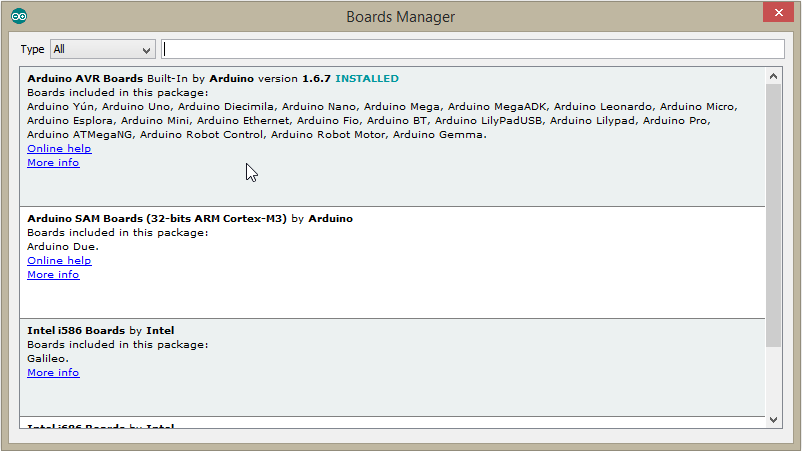
Task: Click the line starting with Arduino Yún, Arduino Uno
Action: tap(383, 107)
